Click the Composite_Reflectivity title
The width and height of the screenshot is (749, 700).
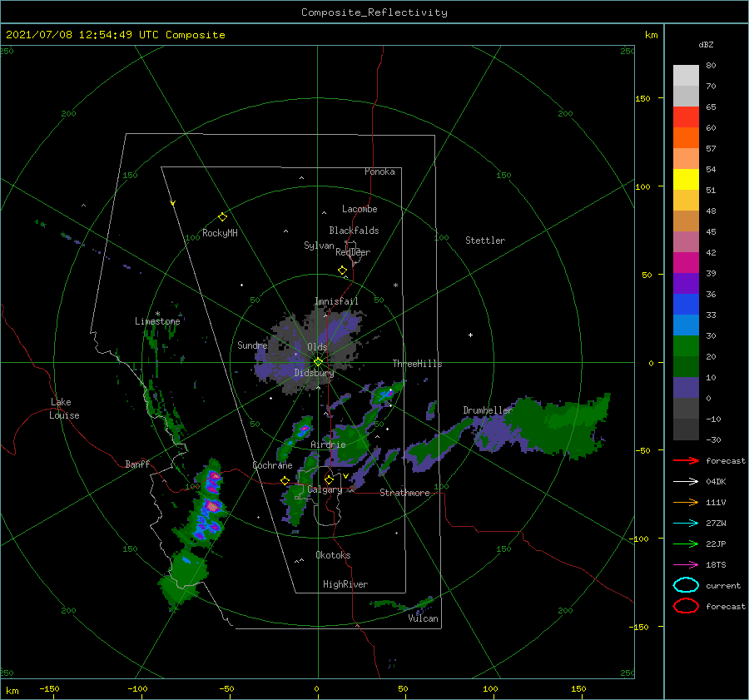point(374,12)
